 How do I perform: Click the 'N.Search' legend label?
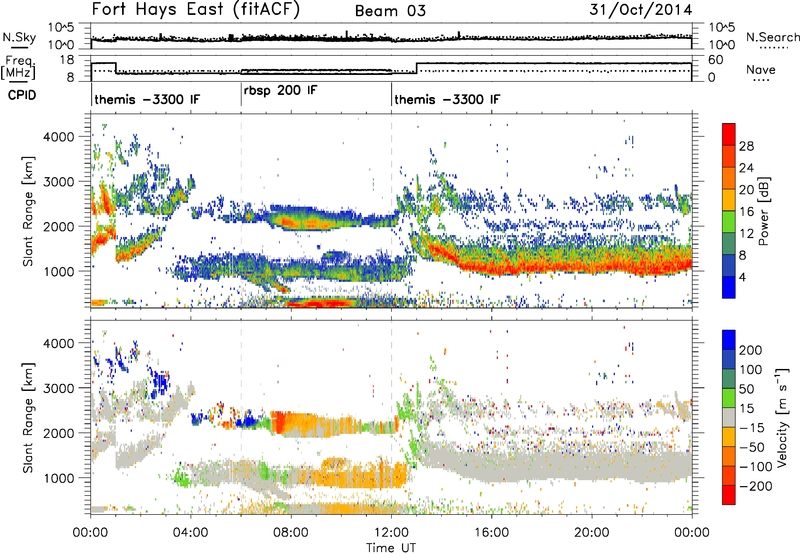tap(772, 37)
